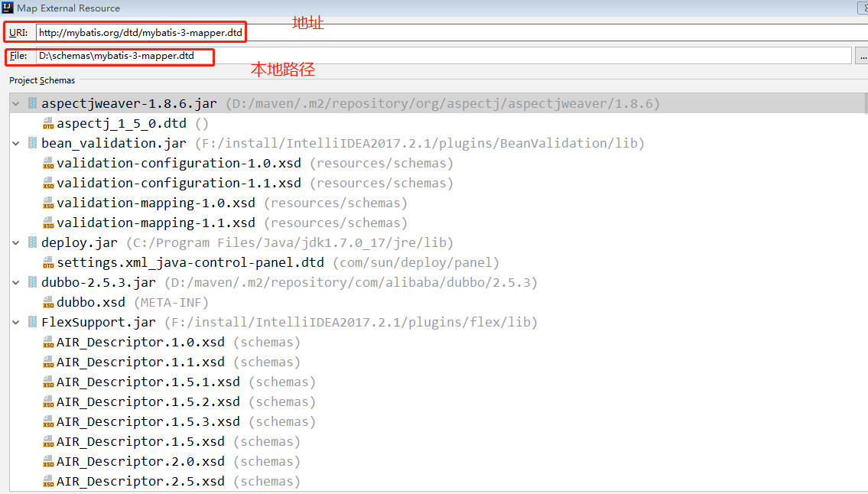Click the XSD icon of AIR_Descriptor.1.5.1.xsd
Screen dimensions: 868x494
(48, 382)
